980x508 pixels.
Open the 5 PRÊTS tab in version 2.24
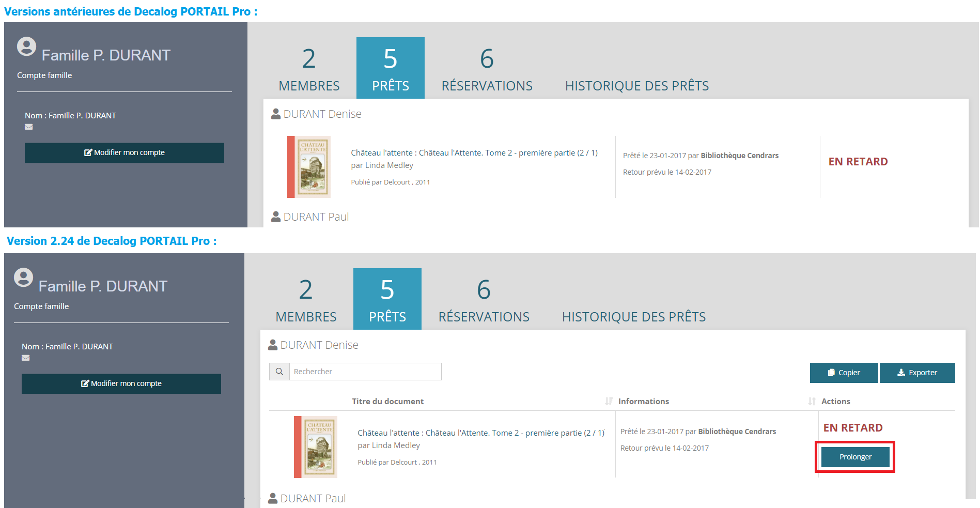[387, 299]
